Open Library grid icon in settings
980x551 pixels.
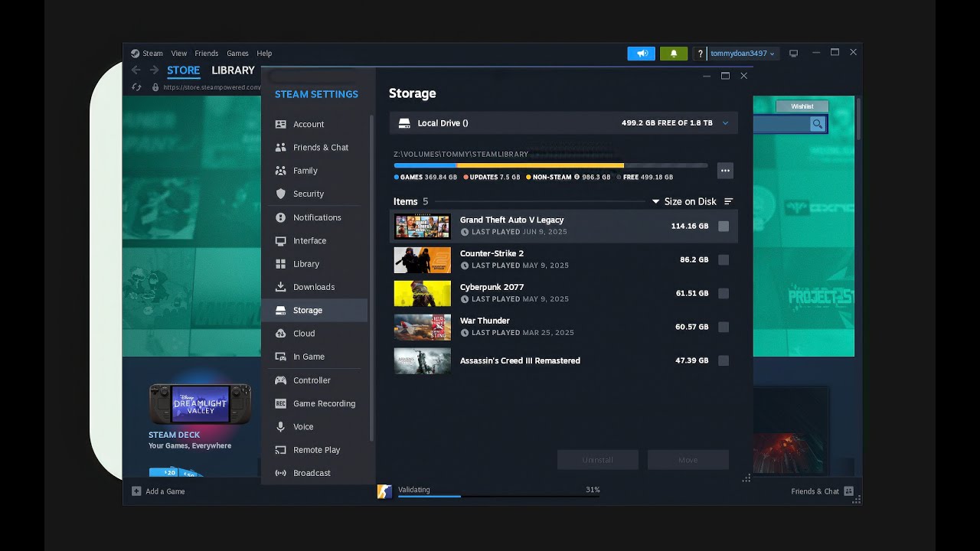point(280,263)
